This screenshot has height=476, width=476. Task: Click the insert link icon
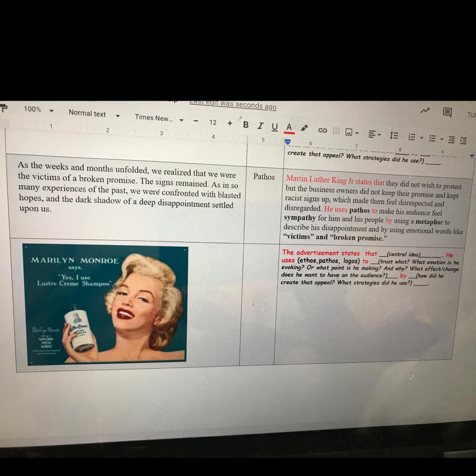323,130
